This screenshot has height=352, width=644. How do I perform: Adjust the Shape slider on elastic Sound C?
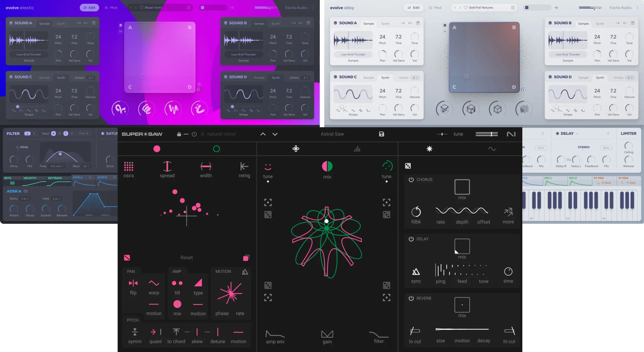pos(29,107)
